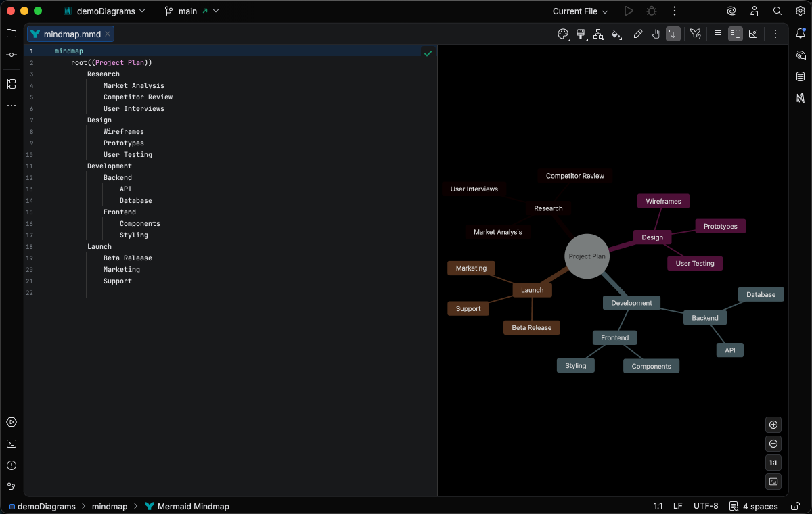Switch to the mindmap.mmd editor tab
This screenshot has width=812, height=514.
click(70, 34)
